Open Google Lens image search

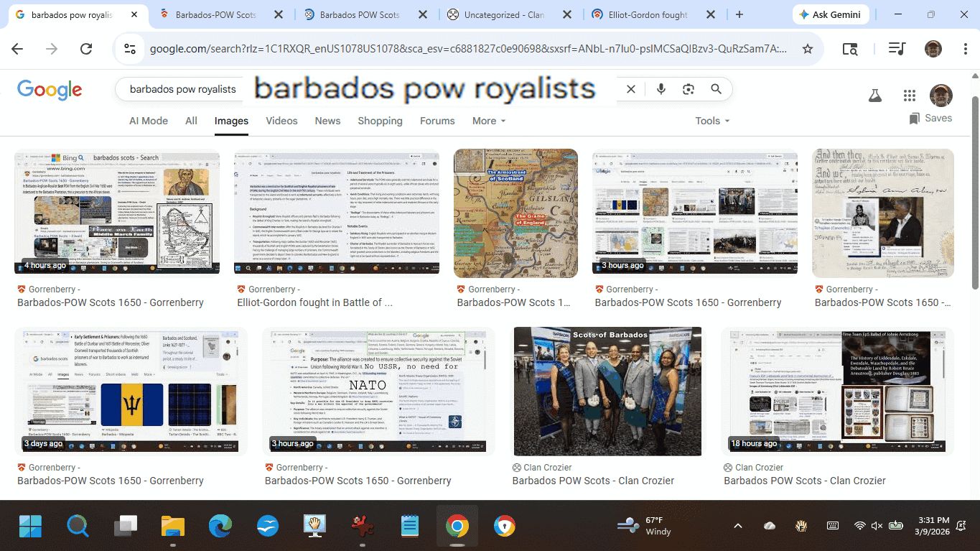[689, 89]
